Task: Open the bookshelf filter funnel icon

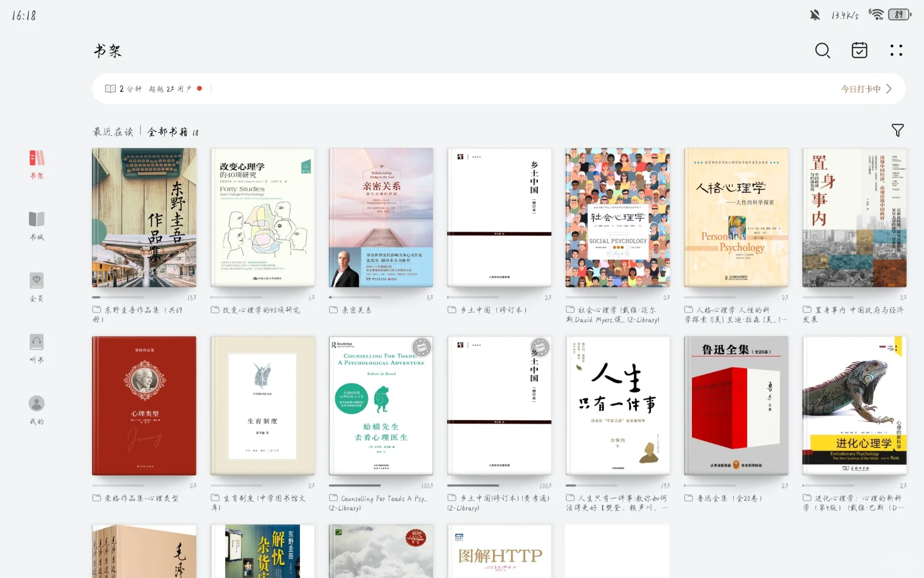Action: tap(897, 130)
